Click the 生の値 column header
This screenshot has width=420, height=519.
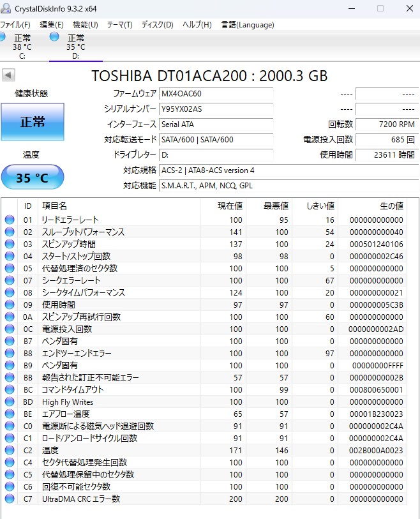[372, 206]
